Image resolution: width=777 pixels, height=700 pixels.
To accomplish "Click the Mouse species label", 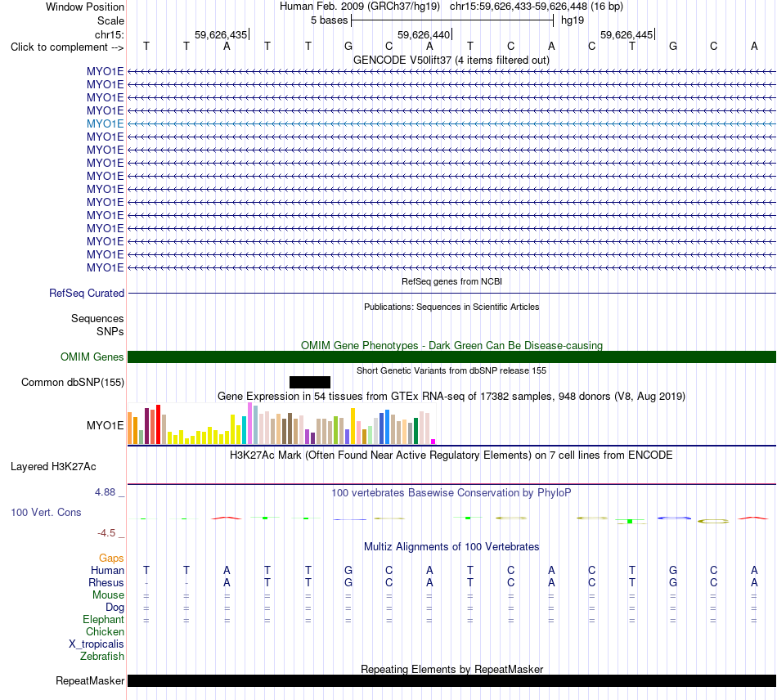I will [108, 595].
